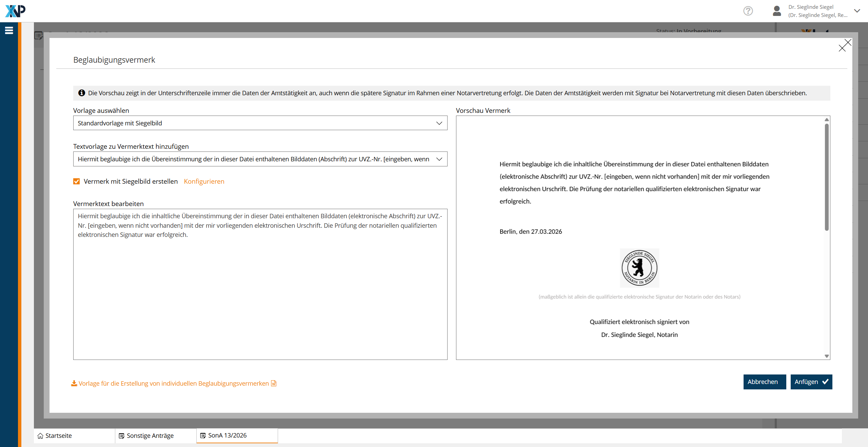Click the seal image in preview
This screenshot has width=868, height=447.
(639, 268)
